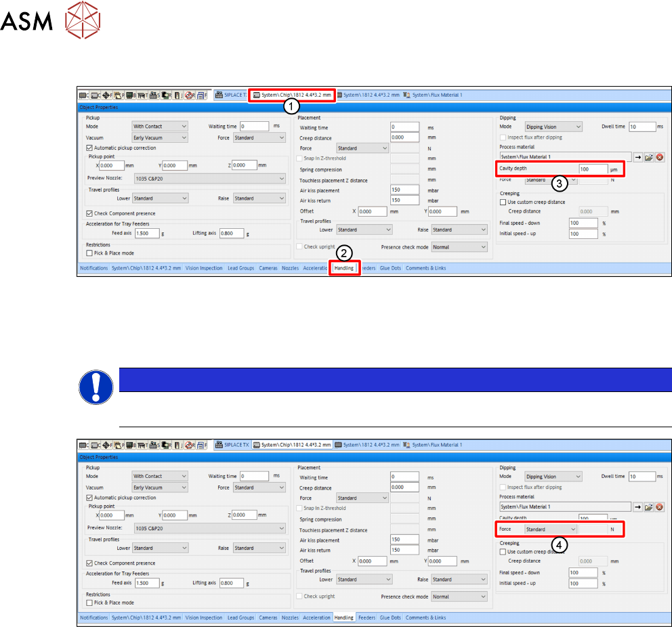This screenshot has height=627, width=672.
Task: Click green chip 'R' toolbar icon in upper screenshot
Action: point(166,95)
